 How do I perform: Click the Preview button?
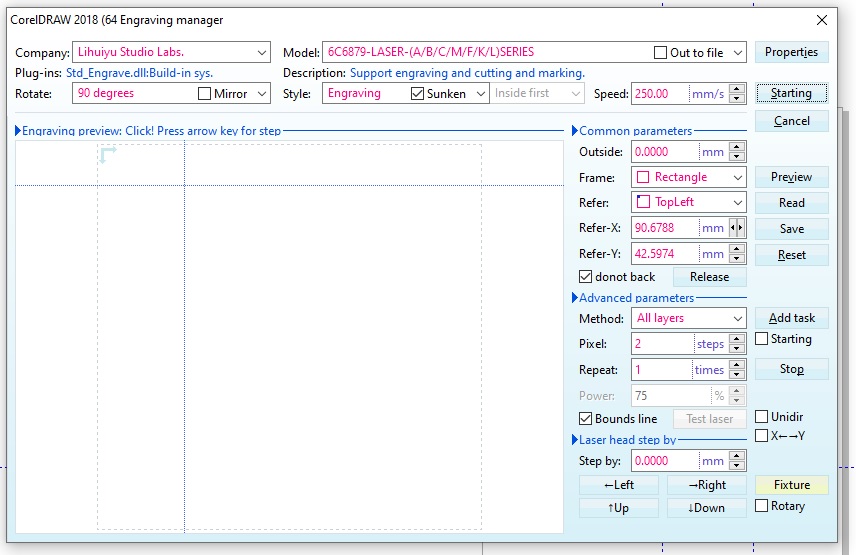coord(792,177)
